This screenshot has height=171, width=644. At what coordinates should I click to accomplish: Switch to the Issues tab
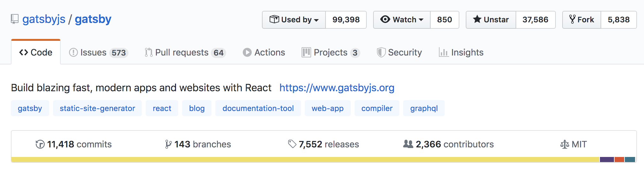(x=98, y=52)
